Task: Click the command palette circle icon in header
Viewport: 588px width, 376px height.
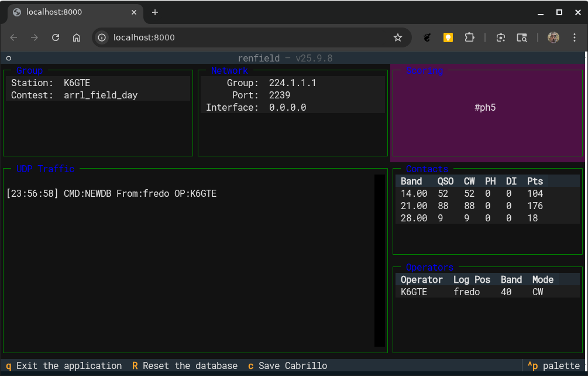Action: coord(9,58)
